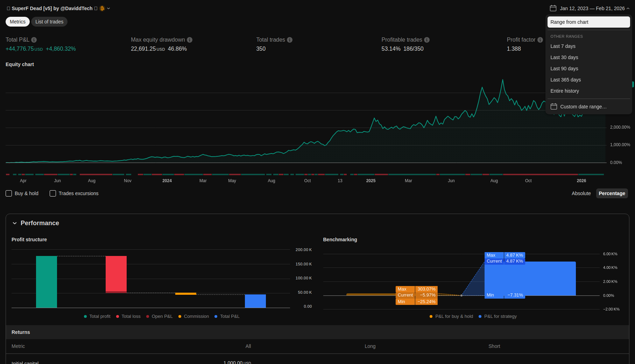Screen dimensions: 635x364
Task: Switch to the List of trades tab
Action: click(x=49, y=22)
